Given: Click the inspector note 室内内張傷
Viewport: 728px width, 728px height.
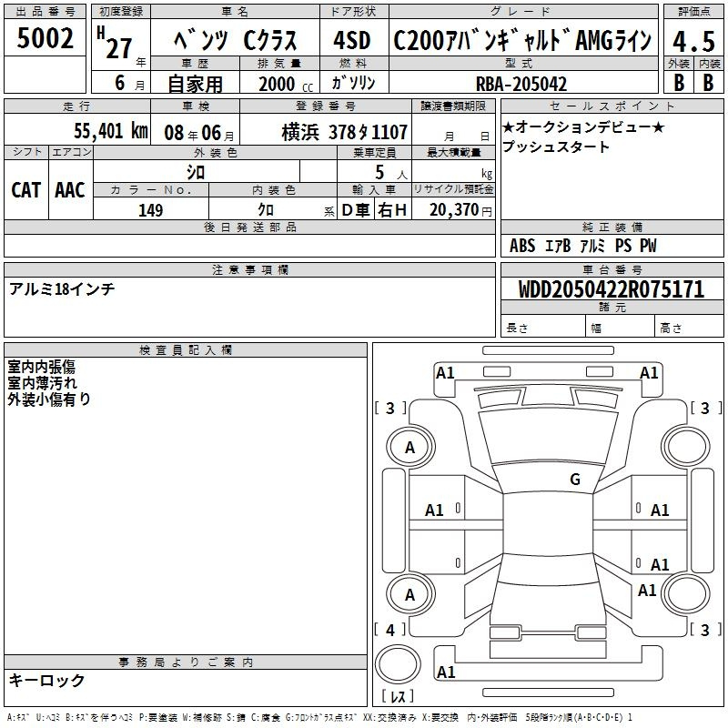Looking at the screenshot, I should pyautogui.click(x=41, y=367).
